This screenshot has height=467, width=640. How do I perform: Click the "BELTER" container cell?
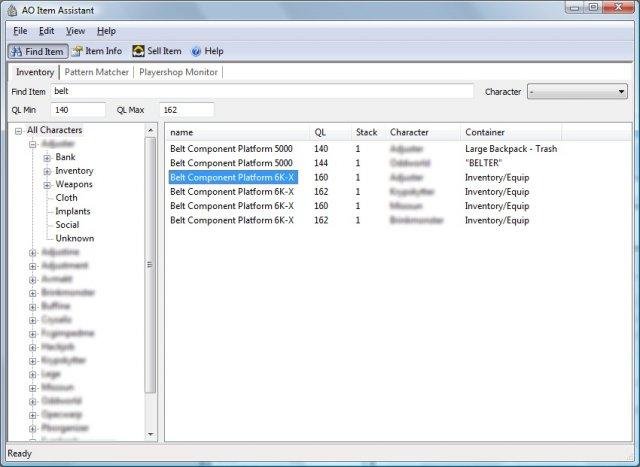[482, 163]
